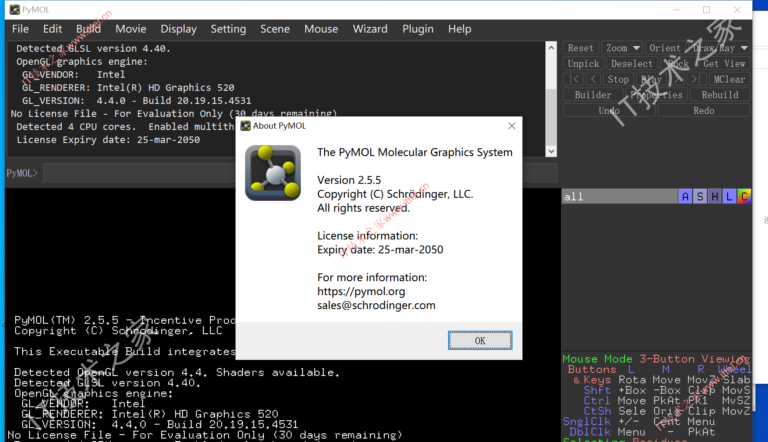This screenshot has height=442, width=768.
Task: Close the About PyMOL dialog with X
Action: point(511,126)
